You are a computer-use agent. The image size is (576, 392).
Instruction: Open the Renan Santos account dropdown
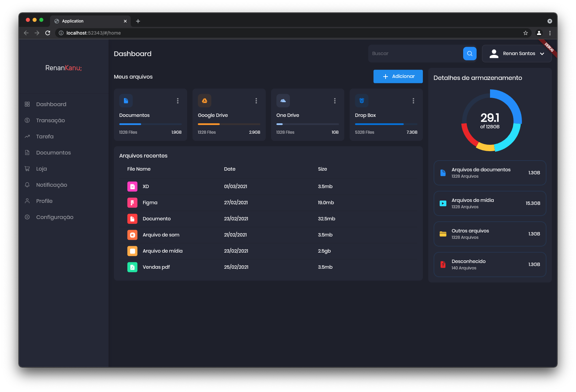coord(519,53)
